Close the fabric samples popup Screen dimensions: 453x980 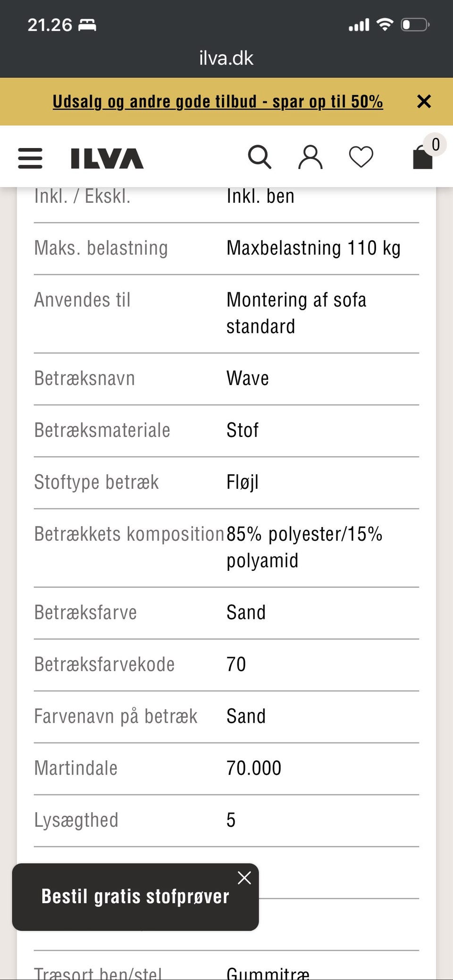coord(244,878)
